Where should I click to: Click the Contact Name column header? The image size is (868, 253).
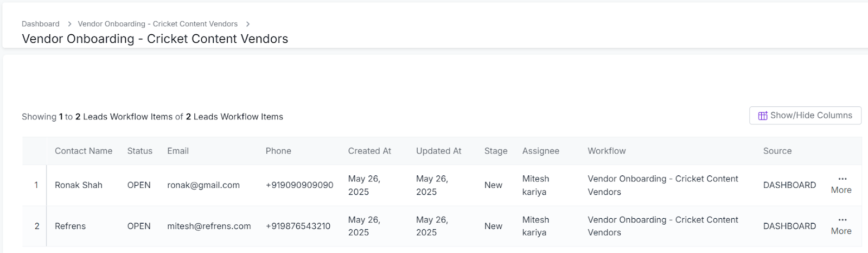tap(84, 151)
